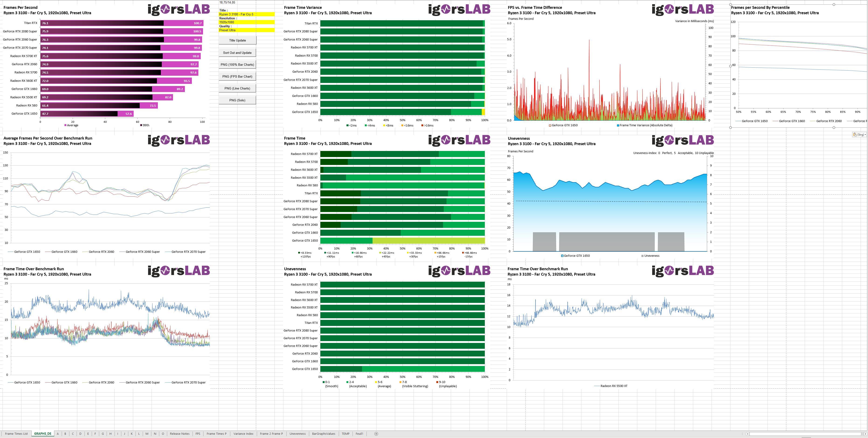Viewport: 868px width, 438px height.
Task: Switch to the Frame 2 Frame P sheet tab
Action: [x=271, y=434]
